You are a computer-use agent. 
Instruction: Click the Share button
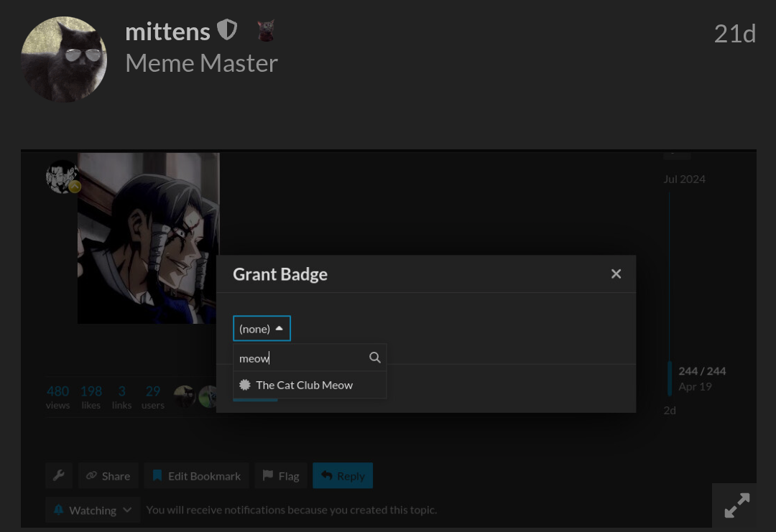[x=109, y=475]
